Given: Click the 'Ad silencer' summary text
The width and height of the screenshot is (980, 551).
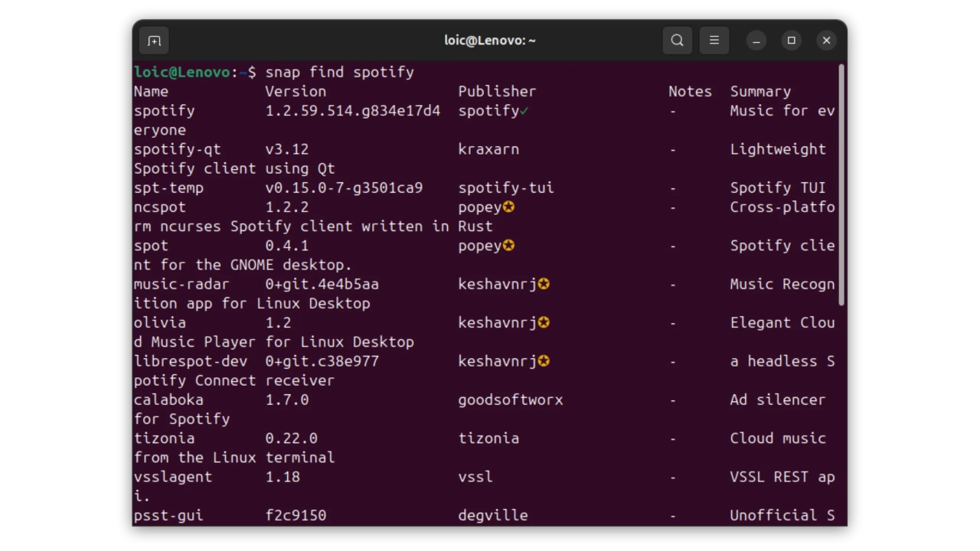Looking at the screenshot, I should click(778, 399).
